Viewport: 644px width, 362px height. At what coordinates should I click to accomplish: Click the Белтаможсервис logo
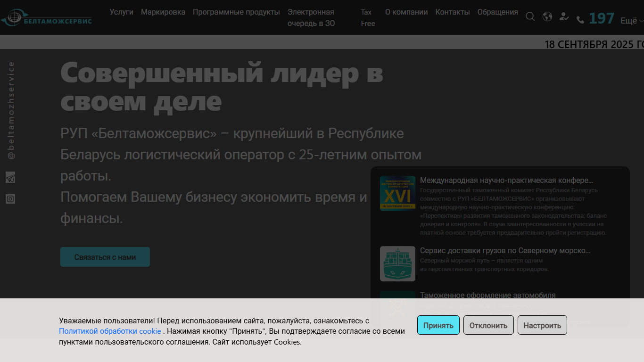(46, 18)
